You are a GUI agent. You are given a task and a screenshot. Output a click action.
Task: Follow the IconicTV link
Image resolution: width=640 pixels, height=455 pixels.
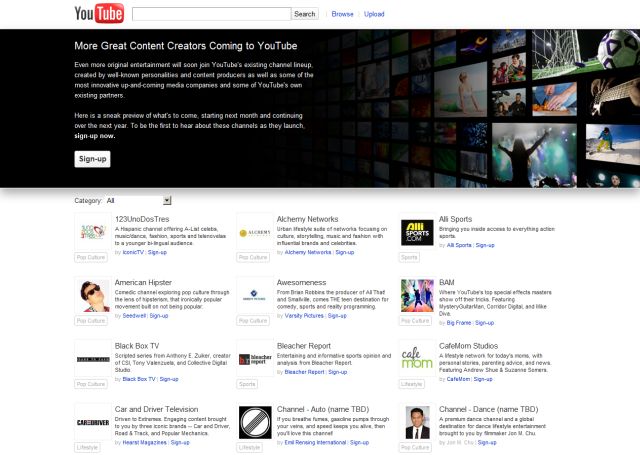(133, 252)
